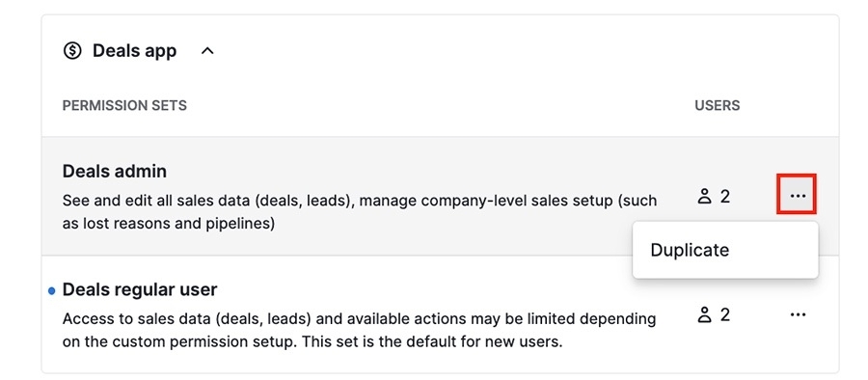
Task: Open the Deals regular user permission set
Action: tap(140, 289)
